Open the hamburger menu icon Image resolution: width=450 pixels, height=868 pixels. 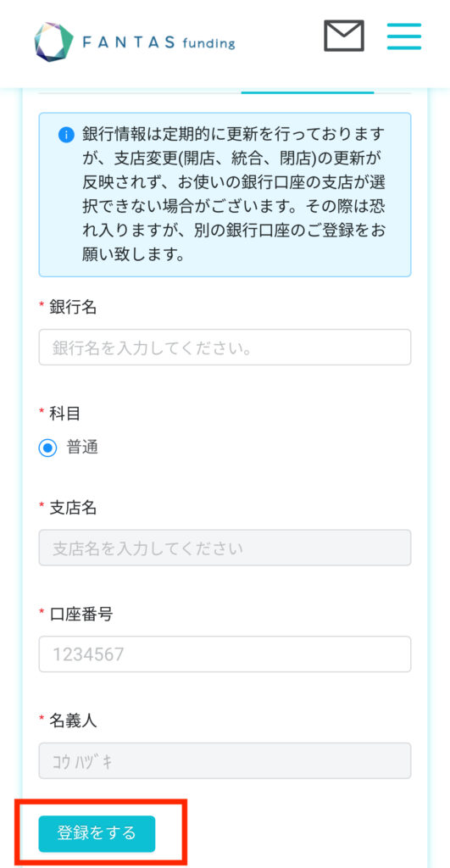click(404, 36)
